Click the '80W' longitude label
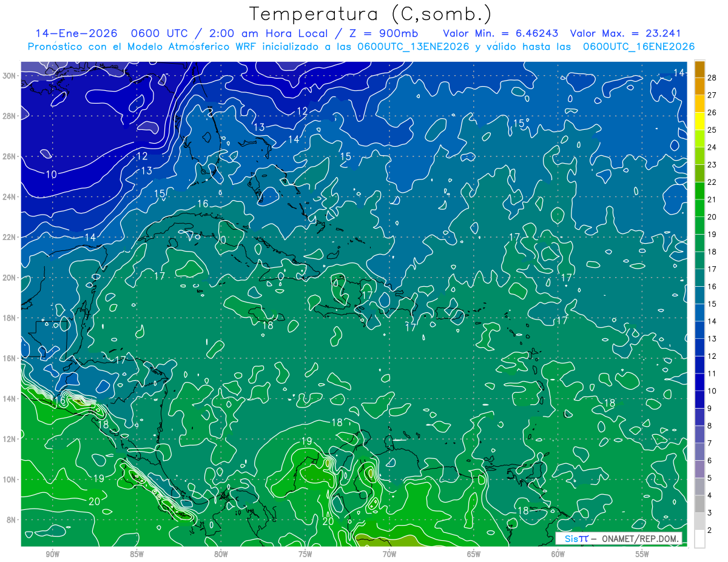The width and height of the screenshot is (728, 562). pyautogui.click(x=221, y=554)
